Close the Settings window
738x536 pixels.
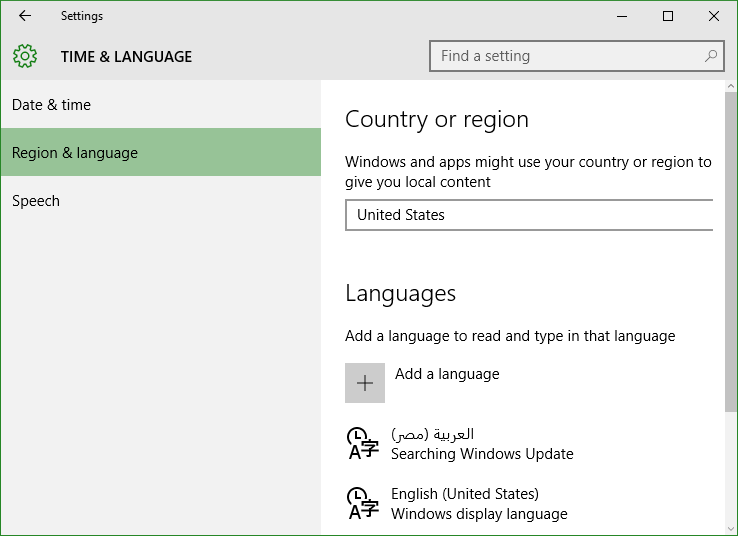(714, 16)
